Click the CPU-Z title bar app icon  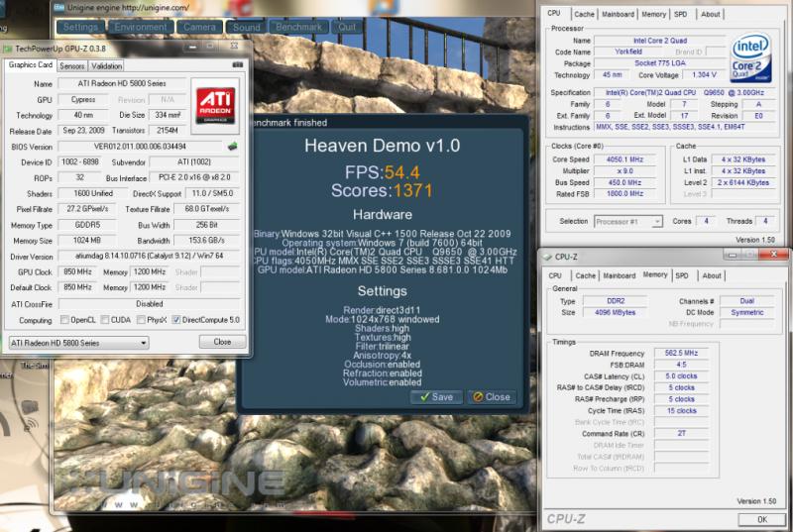pos(547,257)
